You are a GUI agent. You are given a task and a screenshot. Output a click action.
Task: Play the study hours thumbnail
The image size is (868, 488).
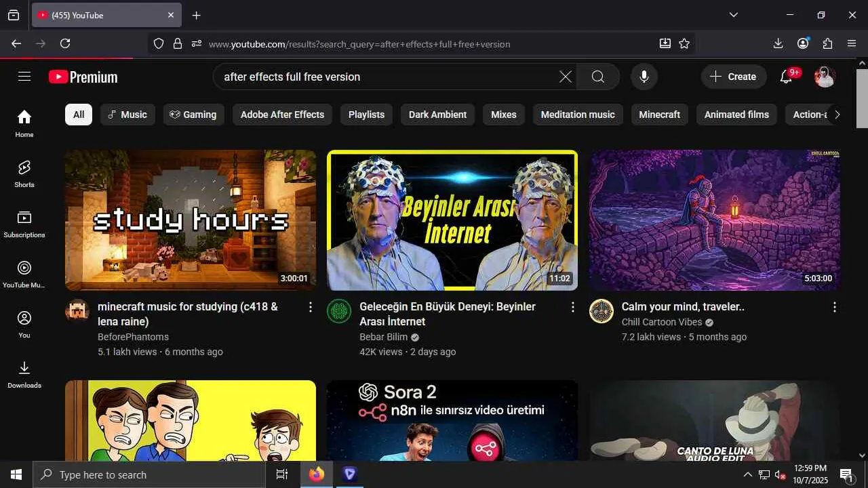pos(191,220)
